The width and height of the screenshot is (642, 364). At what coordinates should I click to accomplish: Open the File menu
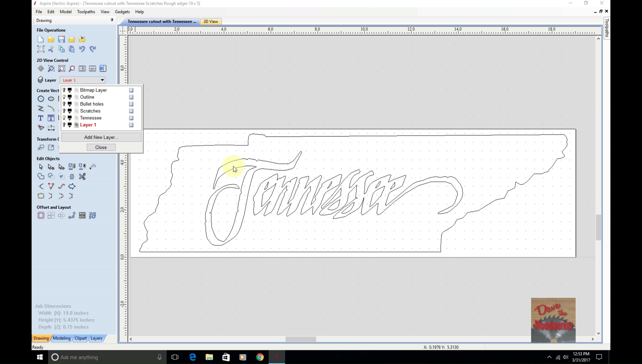pyautogui.click(x=39, y=12)
